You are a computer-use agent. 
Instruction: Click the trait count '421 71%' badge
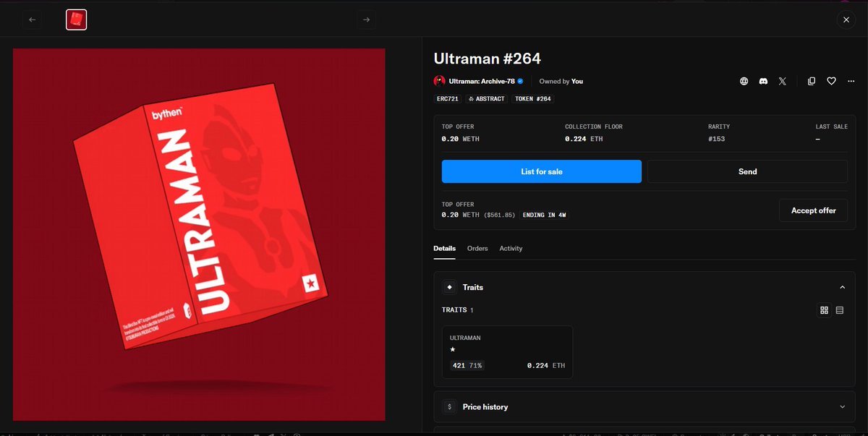467,366
